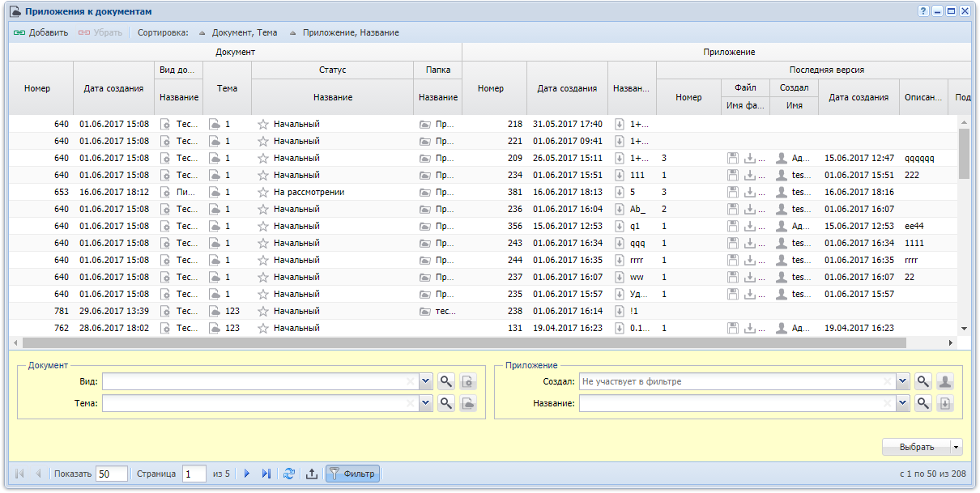Click the folder-document icon button beside Тема
Viewport: 980px width, 493px height.
468,402
